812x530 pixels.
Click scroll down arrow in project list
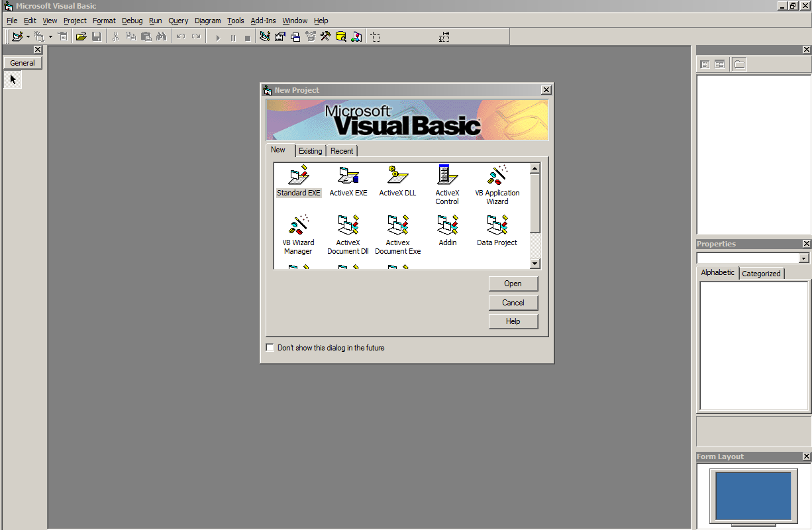coord(535,264)
